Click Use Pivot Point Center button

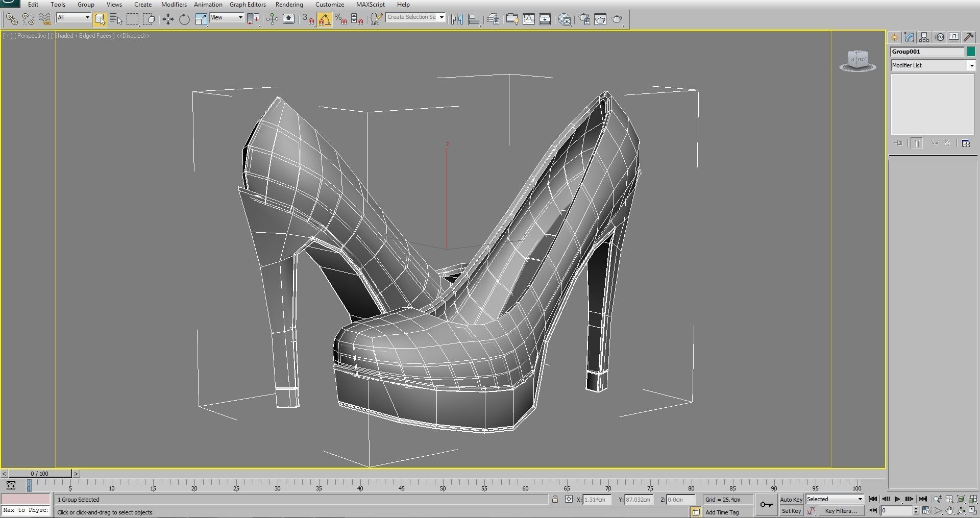click(253, 19)
